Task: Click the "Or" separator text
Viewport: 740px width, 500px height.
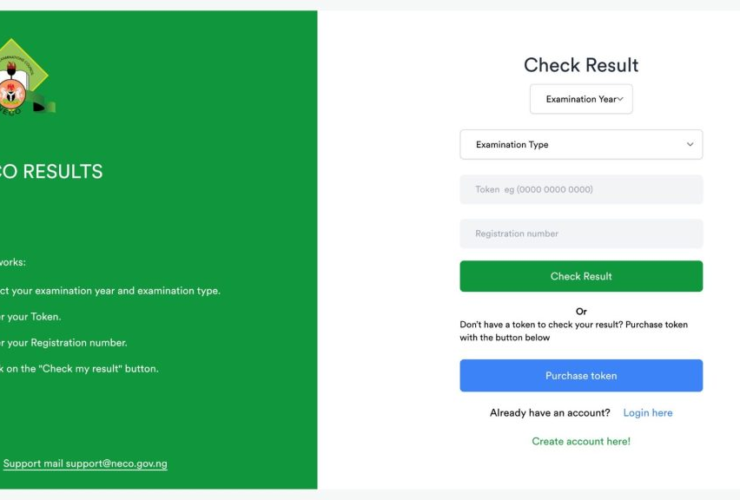Action: (x=581, y=312)
